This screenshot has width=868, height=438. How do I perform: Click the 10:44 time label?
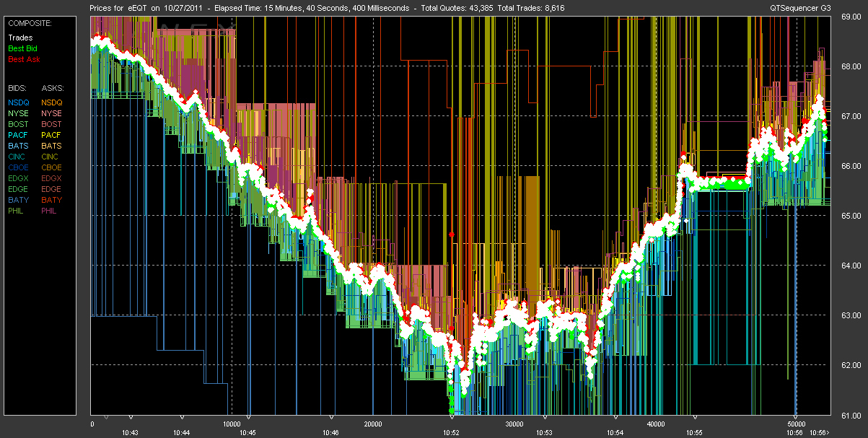click(x=182, y=432)
